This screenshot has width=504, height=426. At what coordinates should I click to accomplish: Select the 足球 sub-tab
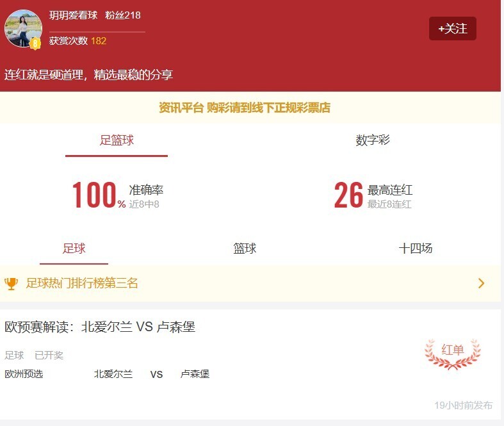tap(74, 249)
